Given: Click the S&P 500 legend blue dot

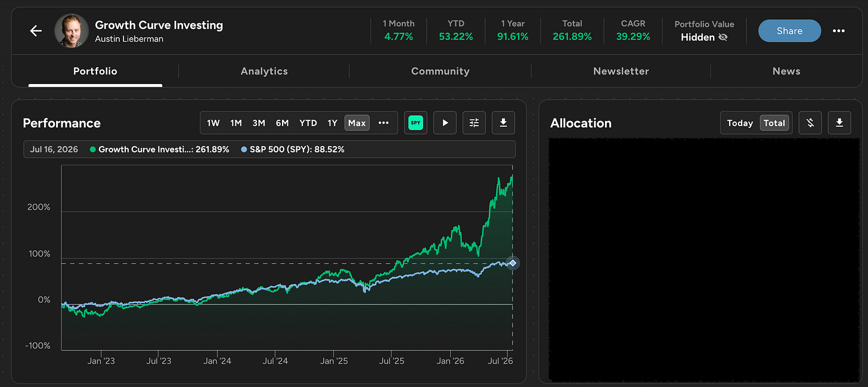Looking at the screenshot, I should (x=245, y=149).
